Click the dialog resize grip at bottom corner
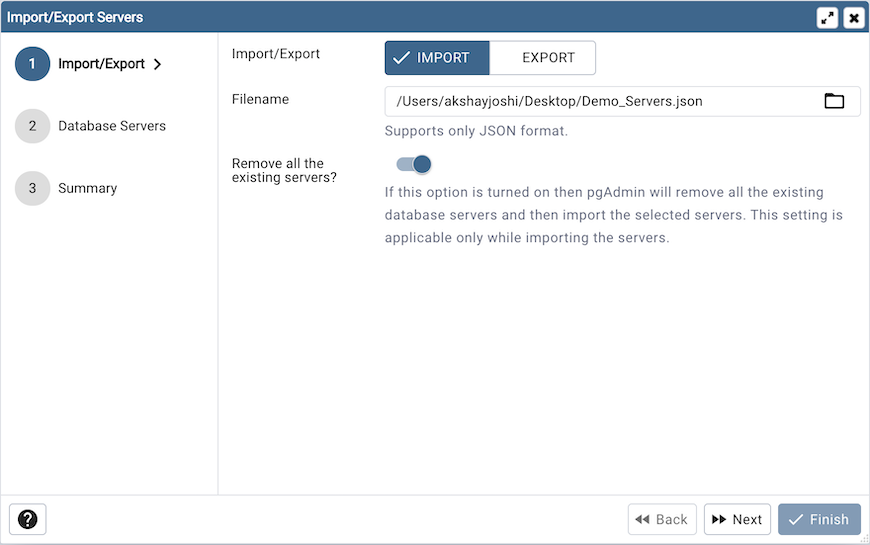Image resolution: width=870 pixels, height=545 pixels. pyautogui.click(x=863, y=538)
